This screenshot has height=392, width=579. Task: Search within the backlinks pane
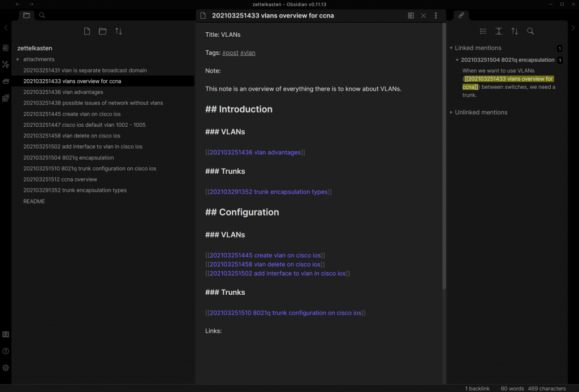[x=530, y=32]
